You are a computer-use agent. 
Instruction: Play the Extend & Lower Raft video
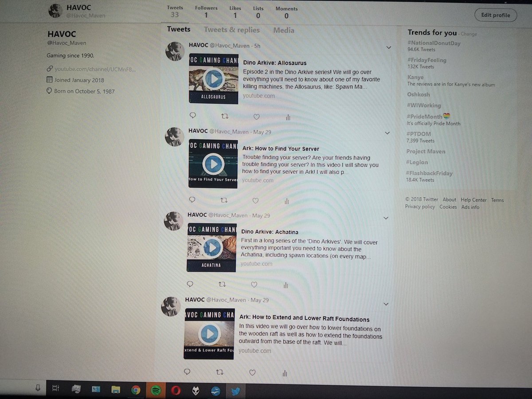(x=209, y=333)
